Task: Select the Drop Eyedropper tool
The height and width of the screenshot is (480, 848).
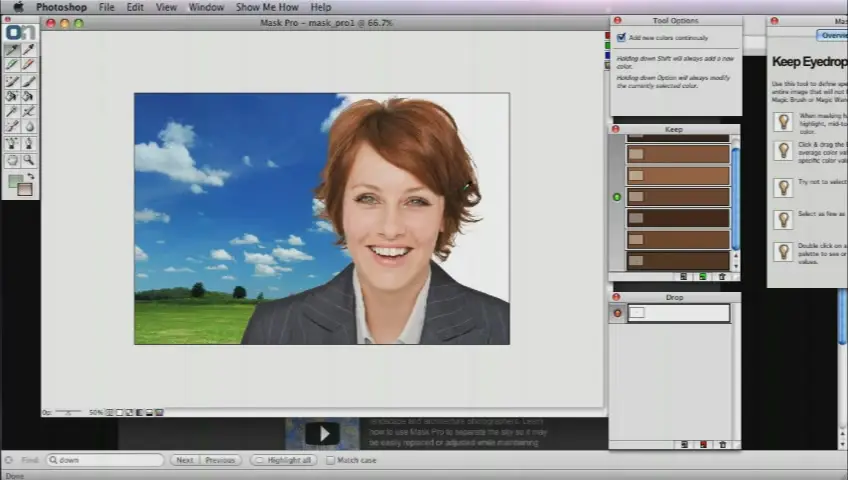Action: tap(29, 50)
